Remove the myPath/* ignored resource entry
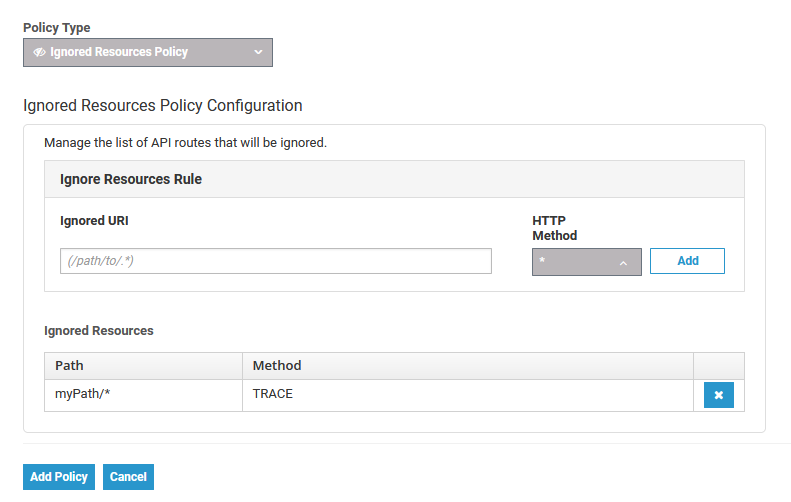791x502 pixels. [x=718, y=395]
